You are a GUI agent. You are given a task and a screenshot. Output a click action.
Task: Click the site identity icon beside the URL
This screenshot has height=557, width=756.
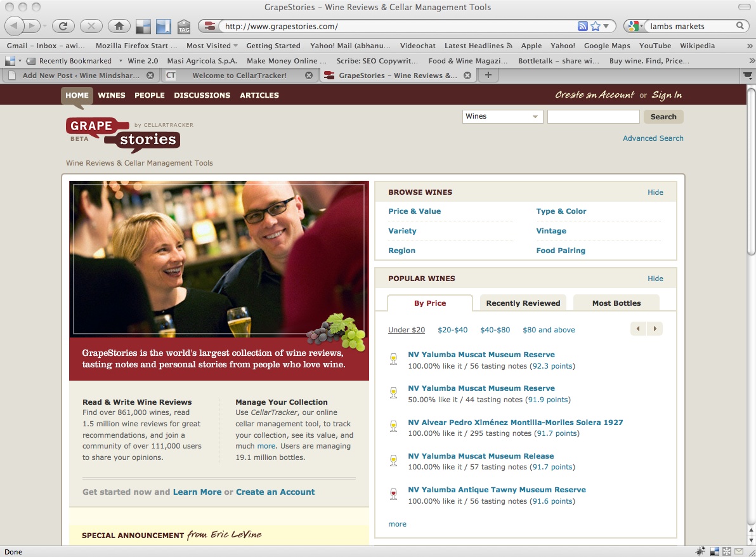(x=210, y=26)
